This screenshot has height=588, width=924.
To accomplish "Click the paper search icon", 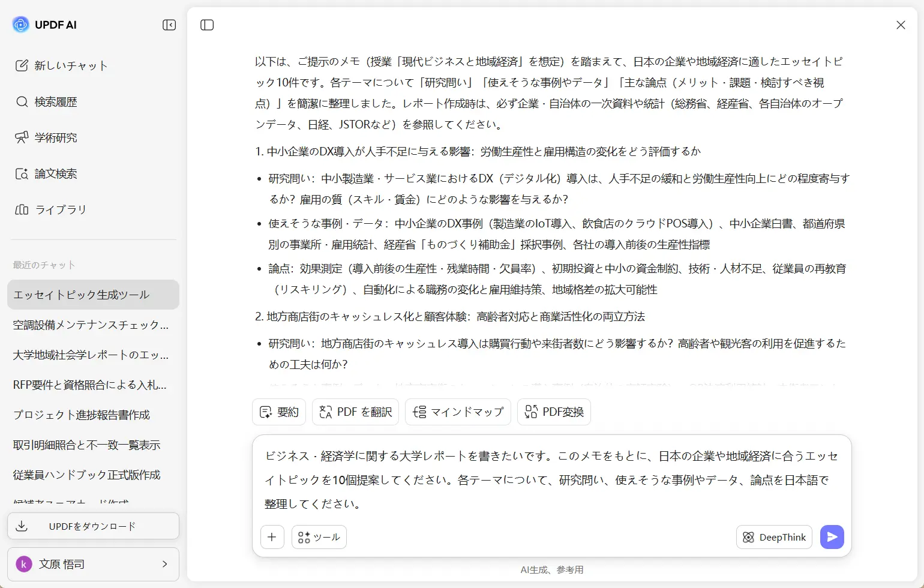I will pos(22,173).
